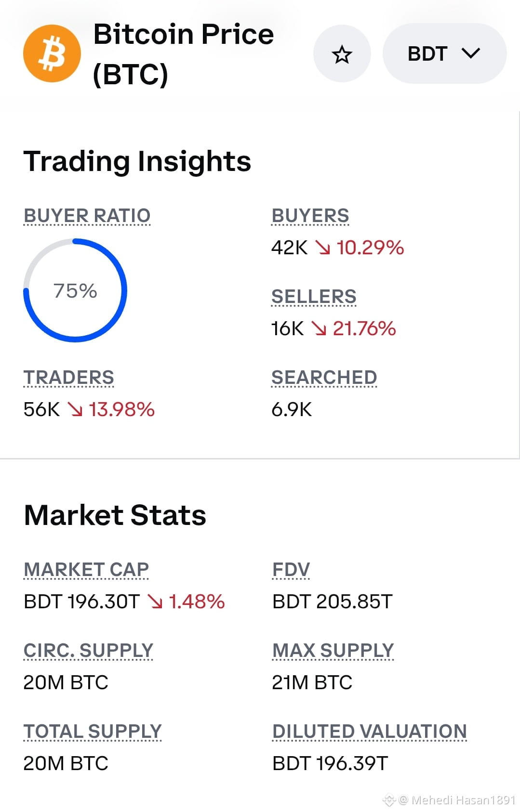The image size is (520, 812).
Task: Open the BDT currency dropdown
Action: 444,53
